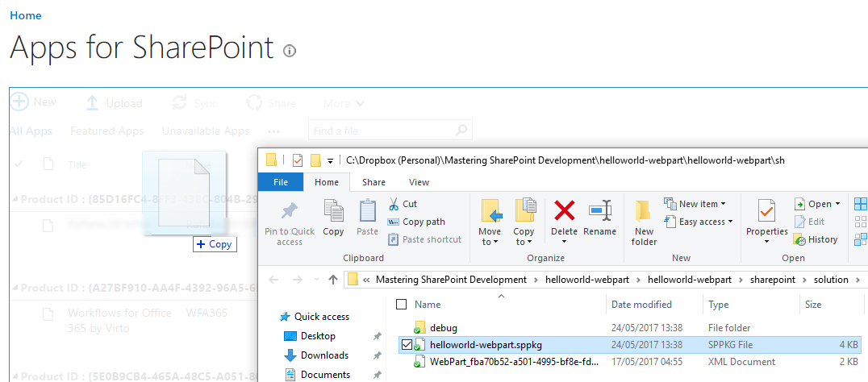The image size is (868, 382).
Task: Click the search magnifier in Find a file
Action: [x=461, y=131]
